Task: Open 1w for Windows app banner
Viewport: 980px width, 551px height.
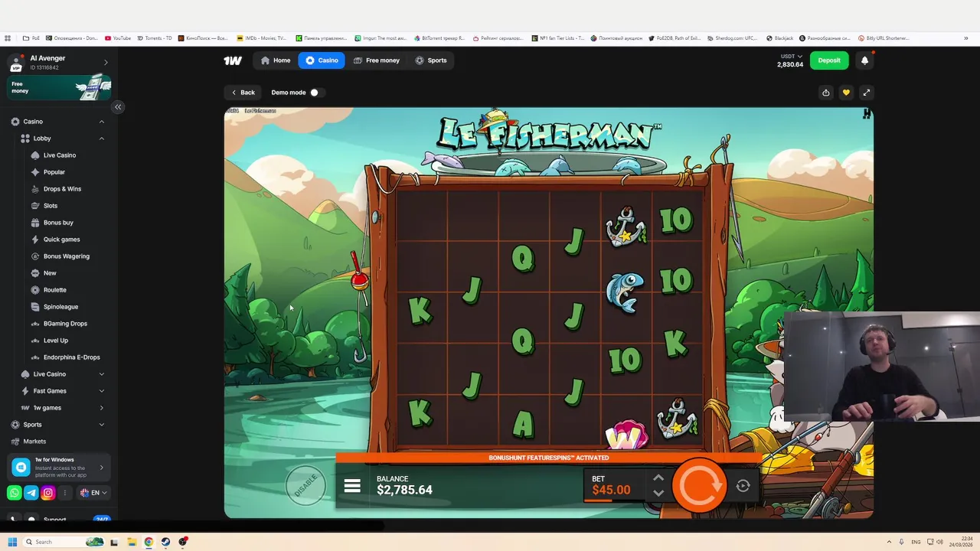Action: [x=59, y=467]
